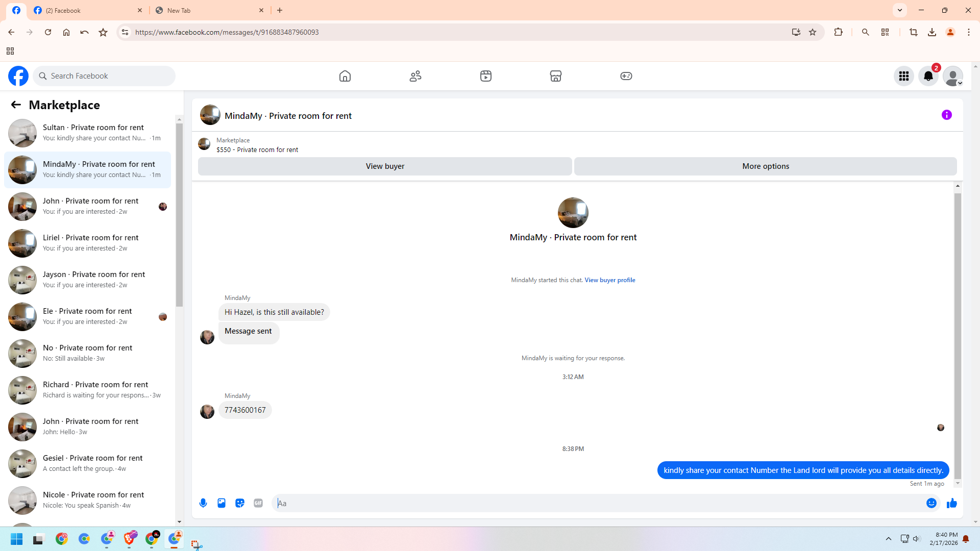Go to Marketplace from top navigation
Screen dimensions: 980x551
(556, 76)
